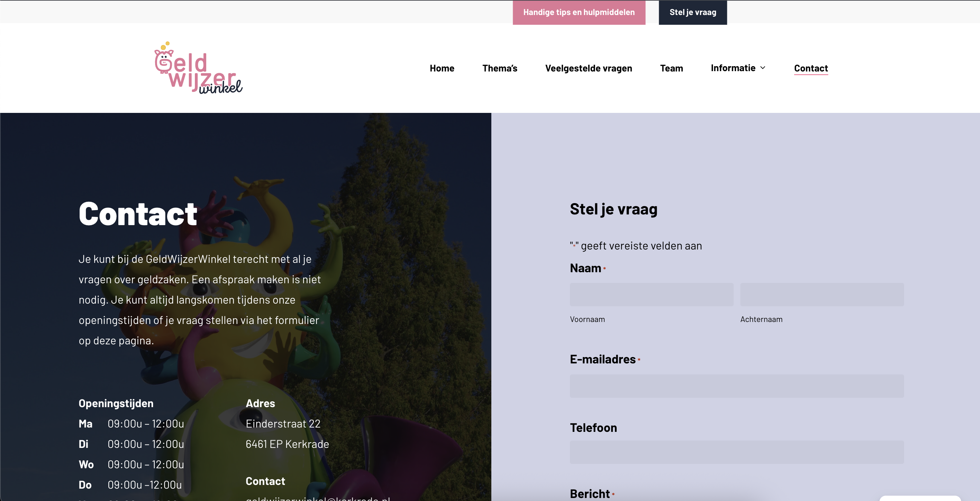Focus the Telefoon input field
Image resolution: width=980 pixels, height=501 pixels.
(737, 452)
